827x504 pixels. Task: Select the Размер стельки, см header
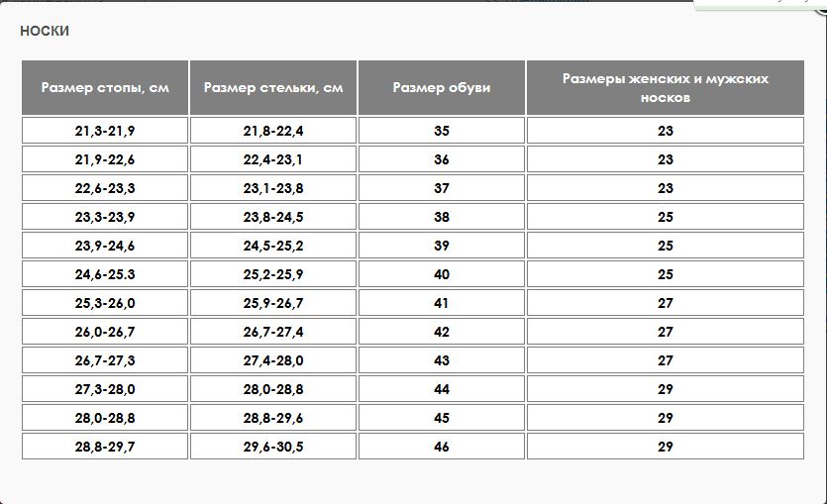273,87
